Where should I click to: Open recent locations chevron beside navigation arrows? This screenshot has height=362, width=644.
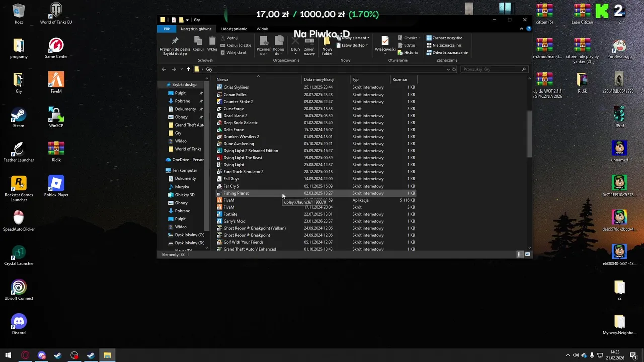(181, 69)
